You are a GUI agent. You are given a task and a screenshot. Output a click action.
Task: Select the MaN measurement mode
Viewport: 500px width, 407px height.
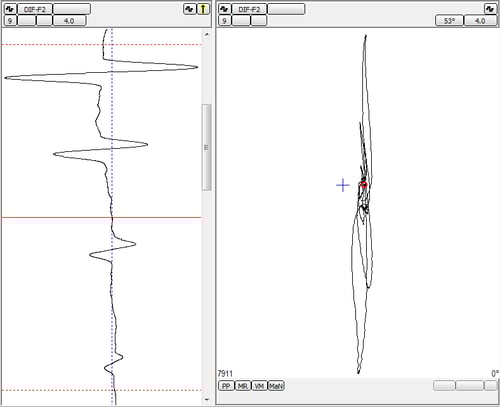276,386
